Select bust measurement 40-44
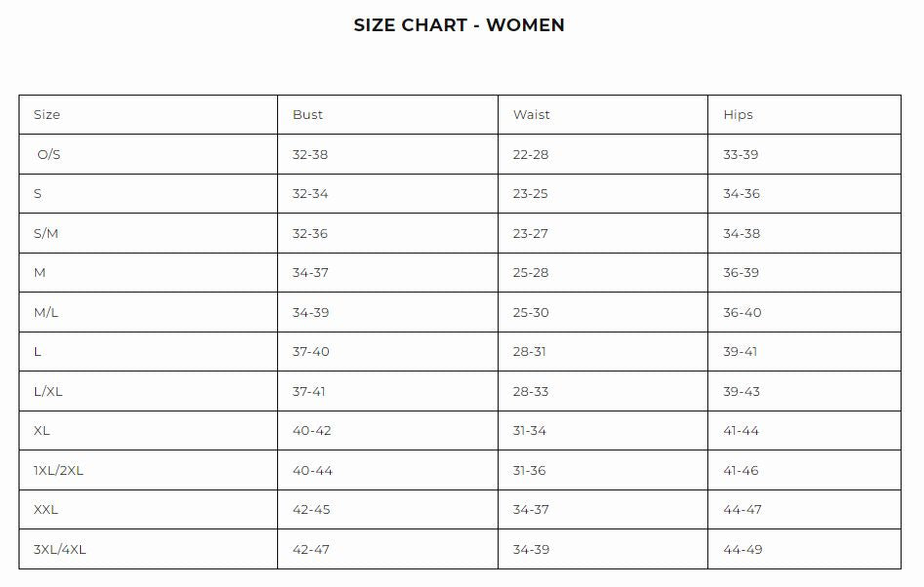 coord(312,471)
